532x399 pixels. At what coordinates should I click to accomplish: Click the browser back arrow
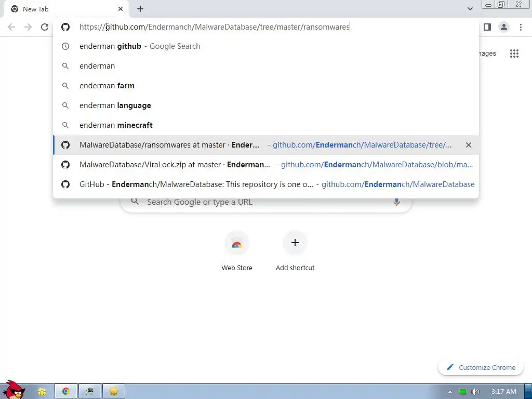tap(11, 27)
